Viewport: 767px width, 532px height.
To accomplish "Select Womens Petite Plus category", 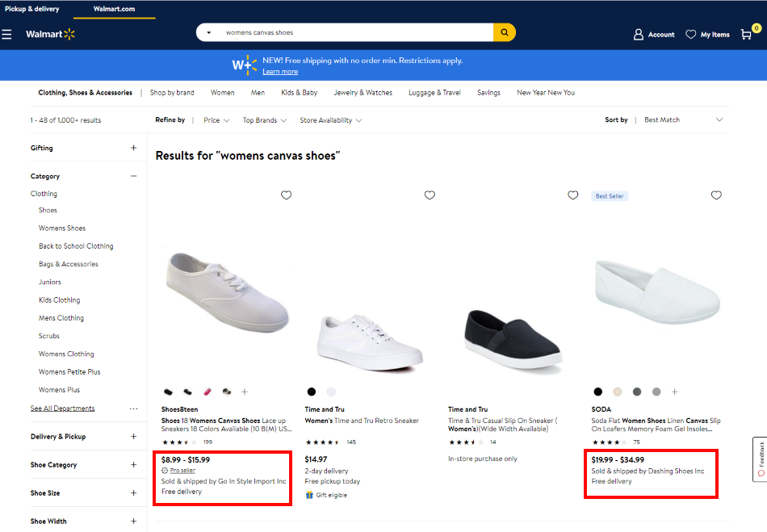I will (x=69, y=371).
